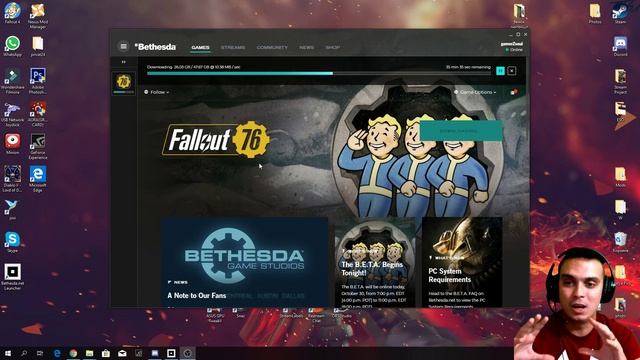Click the notification icon beside Game Options
The image size is (640, 360).
pos(513,92)
